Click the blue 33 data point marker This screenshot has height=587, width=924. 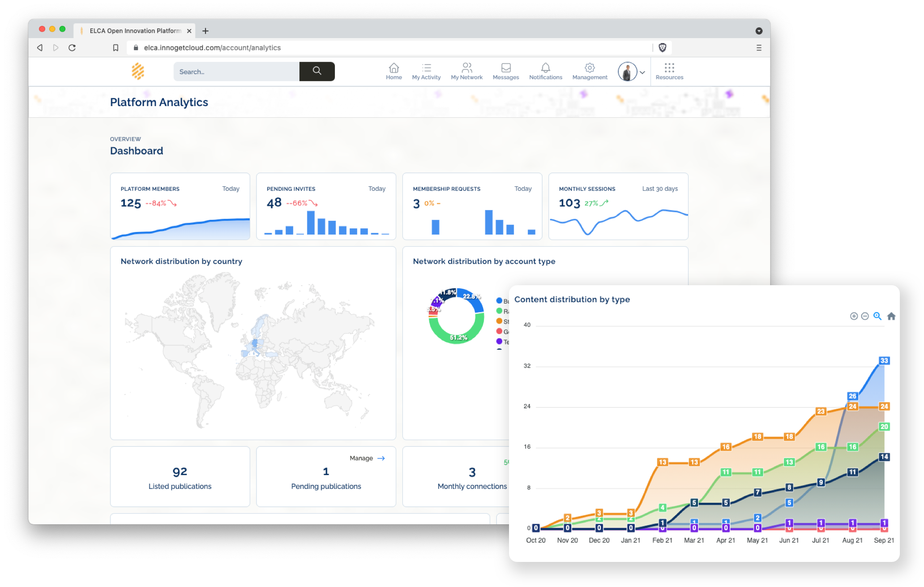pyautogui.click(x=884, y=360)
